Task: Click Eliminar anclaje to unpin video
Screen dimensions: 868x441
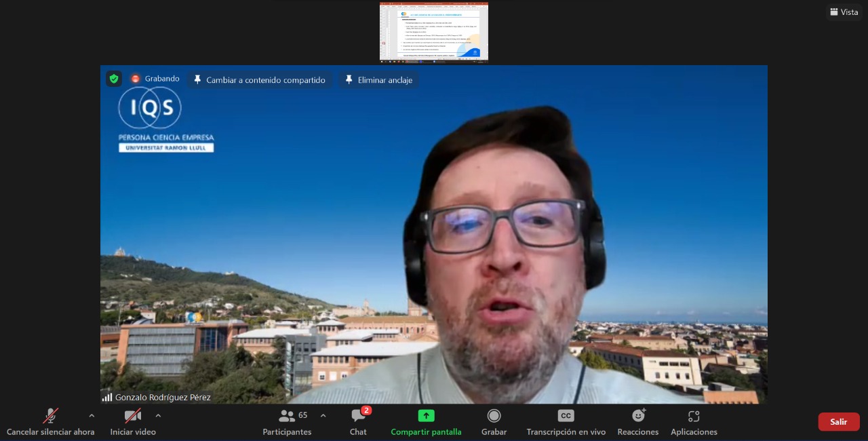Action: click(378, 80)
